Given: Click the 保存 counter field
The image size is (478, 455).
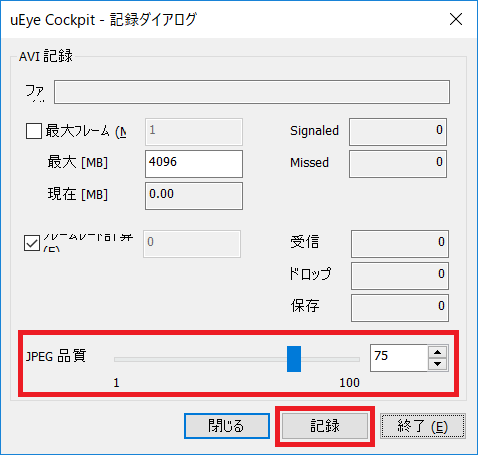Looking at the screenshot, I should coord(400,308).
